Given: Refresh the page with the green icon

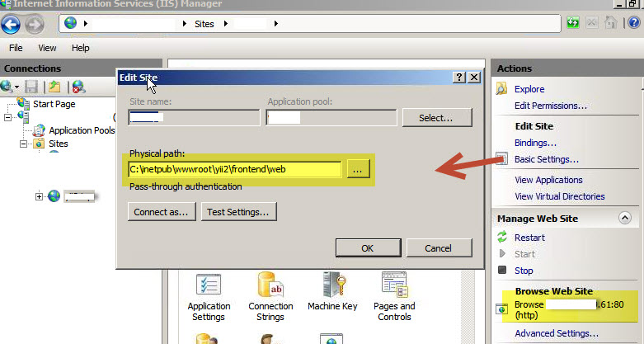Looking at the screenshot, I should coord(573,22).
